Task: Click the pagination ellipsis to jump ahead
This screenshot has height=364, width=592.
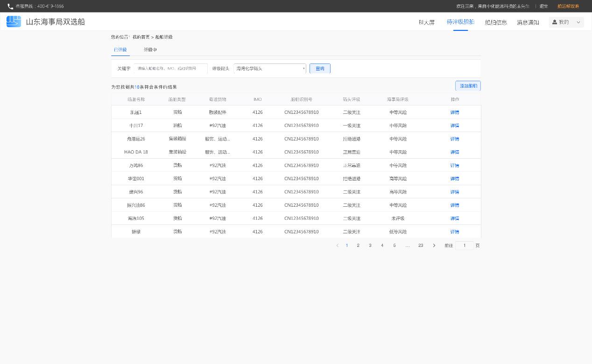Action: (407, 245)
